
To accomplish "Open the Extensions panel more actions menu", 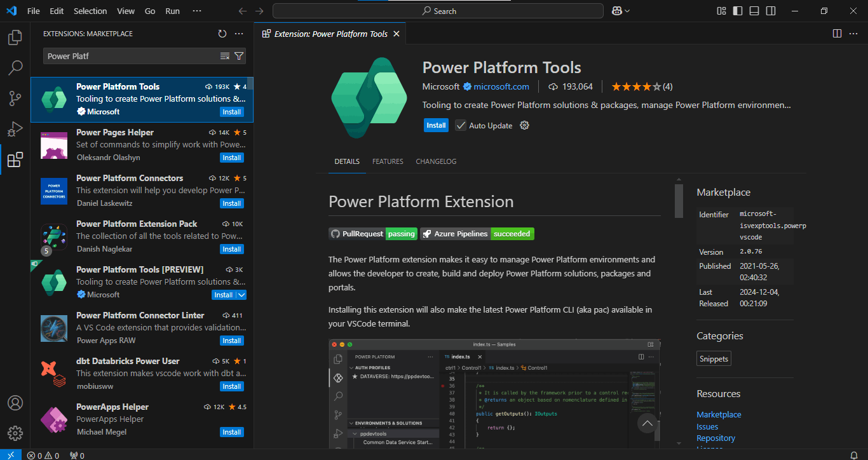I will tap(239, 34).
